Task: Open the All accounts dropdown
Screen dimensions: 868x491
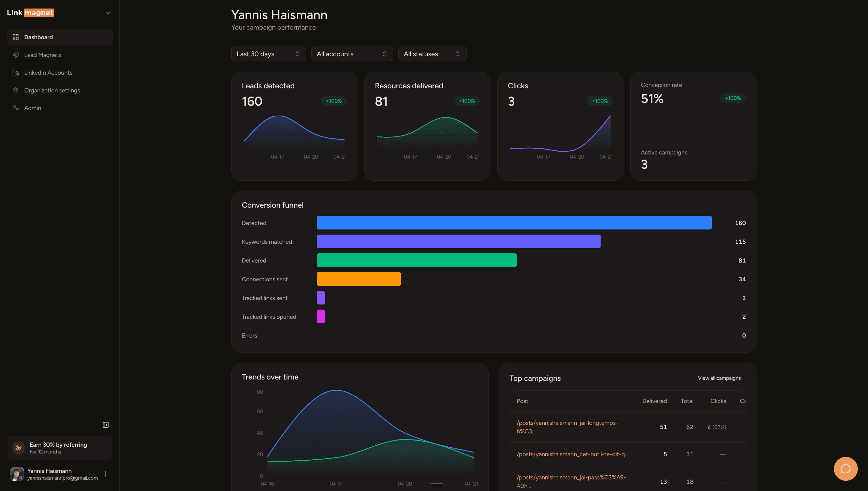Action: pos(352,54)
